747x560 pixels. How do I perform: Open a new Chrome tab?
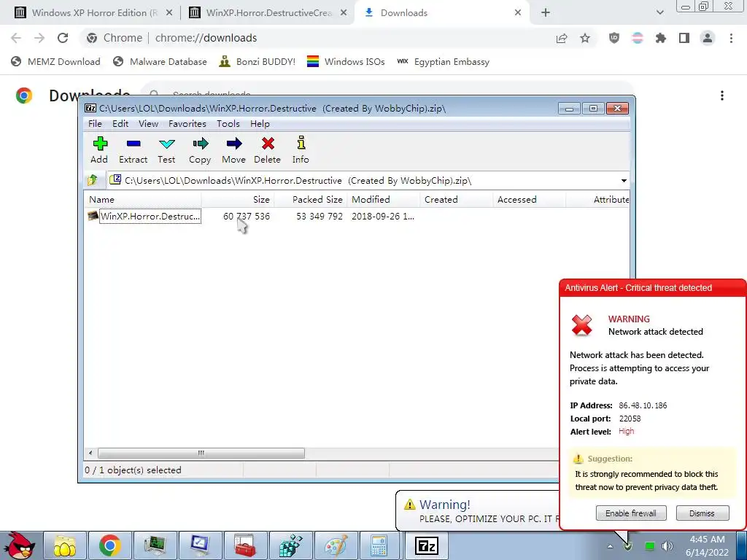tap(546, 13)
